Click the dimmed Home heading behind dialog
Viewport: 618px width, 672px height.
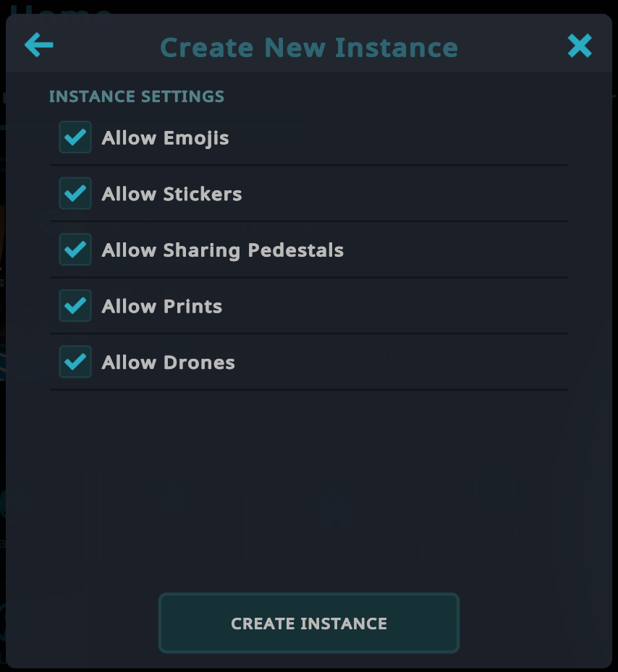tap(60, 9)
